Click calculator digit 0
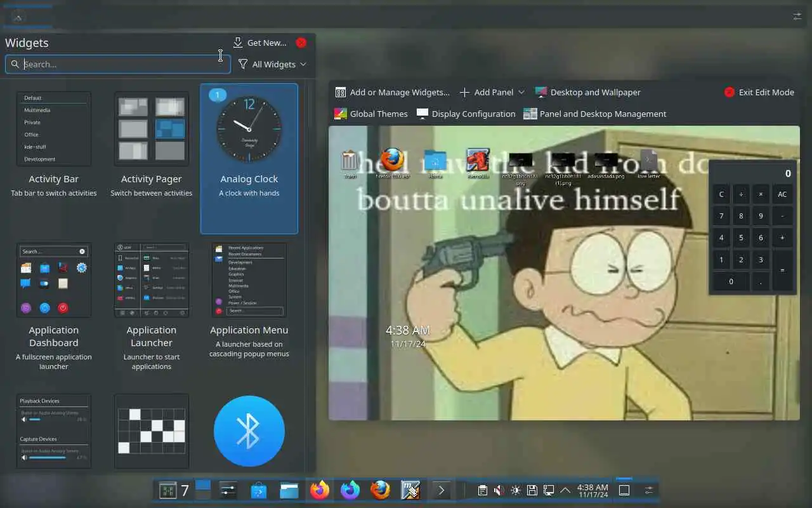812x508 pixels. (731, 281)
